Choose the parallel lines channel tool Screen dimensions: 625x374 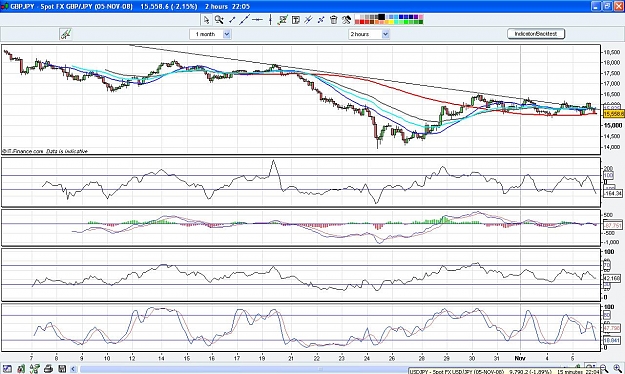(x=308, y=20)
